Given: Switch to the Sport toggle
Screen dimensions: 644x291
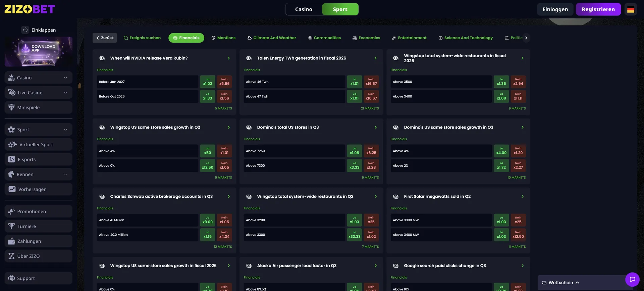Looking at the screenshot, I should (340, 9).
